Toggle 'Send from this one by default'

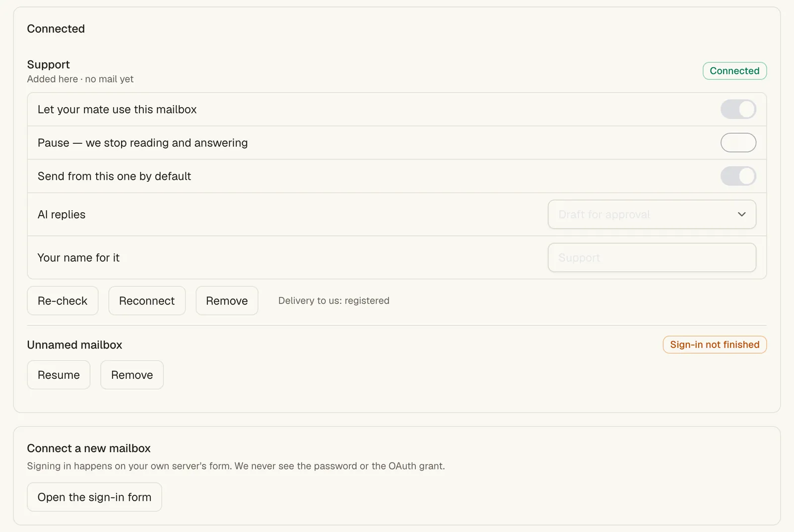pos(738,176)
